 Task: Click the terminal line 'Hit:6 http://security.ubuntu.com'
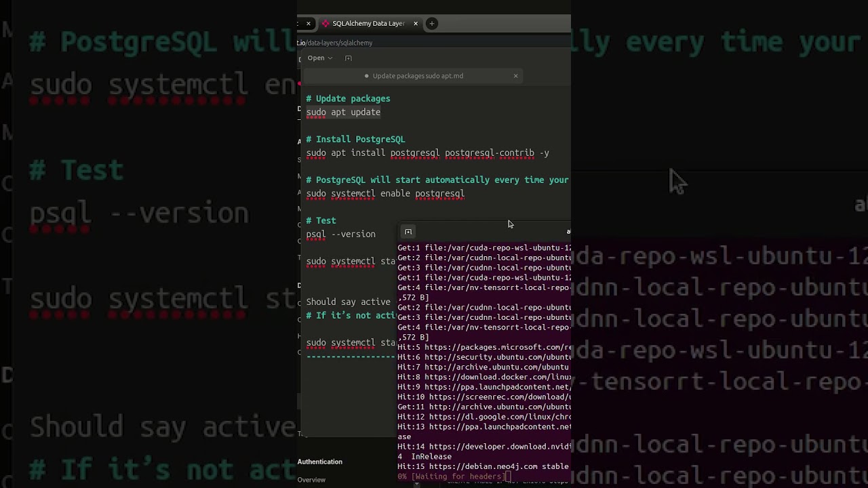coord(484,357)
